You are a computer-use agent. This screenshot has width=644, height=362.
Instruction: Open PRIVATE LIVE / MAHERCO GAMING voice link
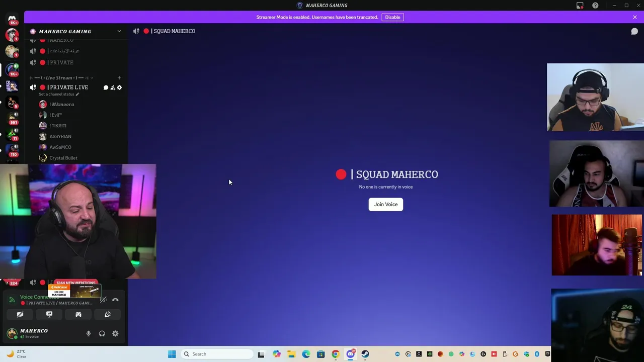(x=56, y=303)
